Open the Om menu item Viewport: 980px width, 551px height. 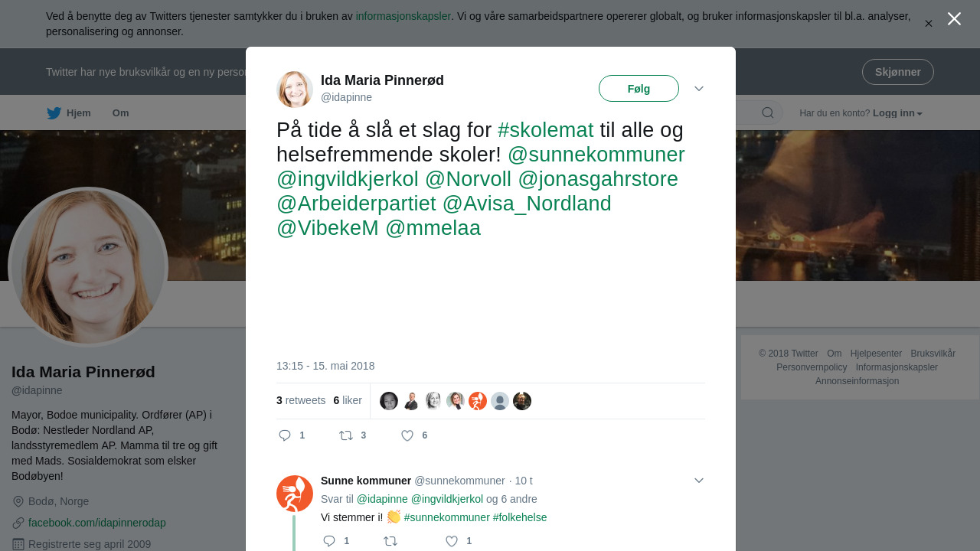coord(121,113)
